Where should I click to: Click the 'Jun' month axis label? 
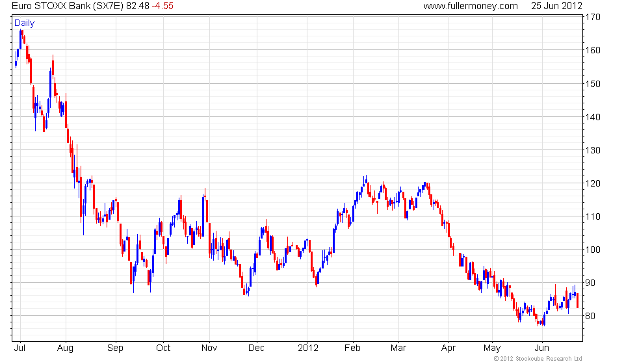[542, 348]
